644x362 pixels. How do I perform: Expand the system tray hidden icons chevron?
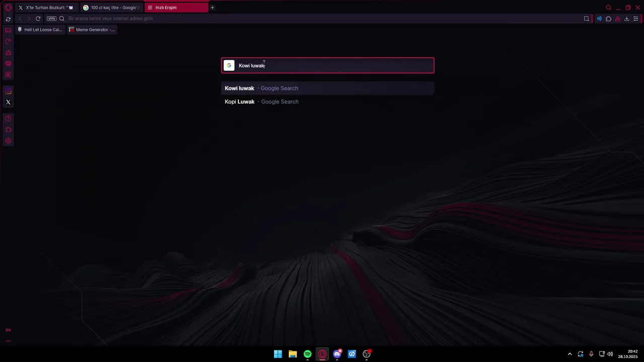pyautogui.click(x=570, y=354)
